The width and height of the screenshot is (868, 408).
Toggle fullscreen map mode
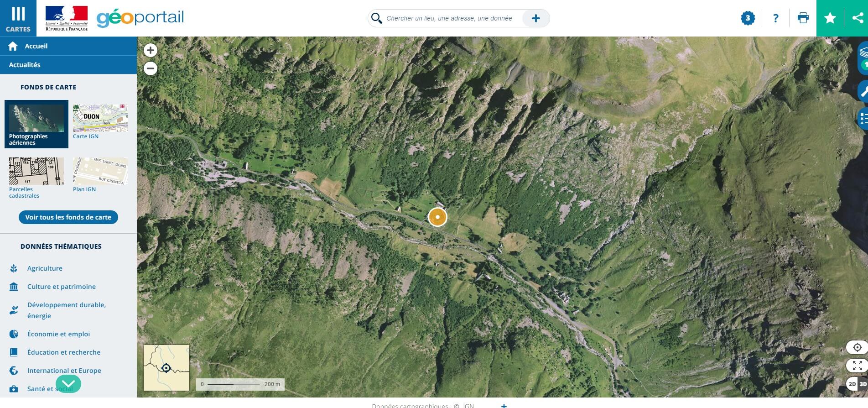[x=857, y=366]
